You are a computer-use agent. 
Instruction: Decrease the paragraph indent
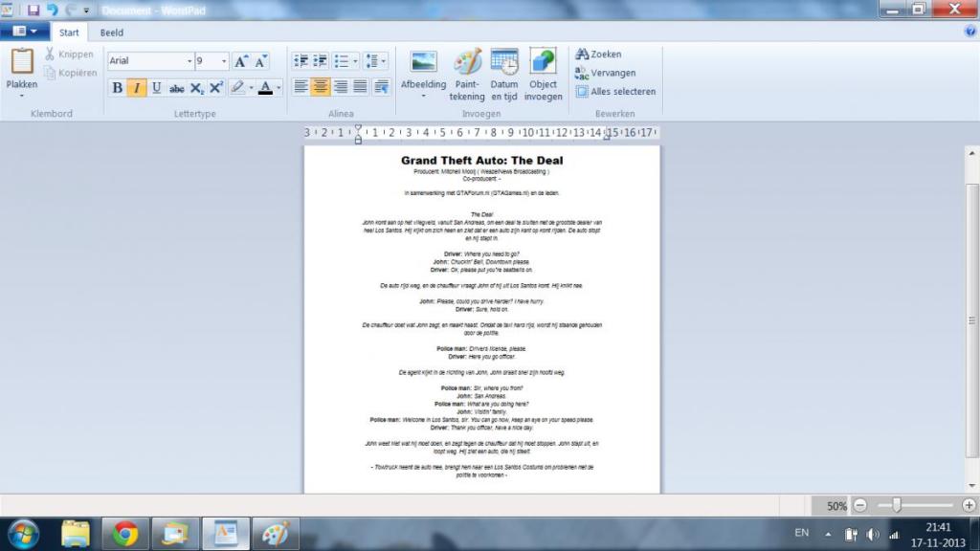pyautogui.click(x=301, y=60)
